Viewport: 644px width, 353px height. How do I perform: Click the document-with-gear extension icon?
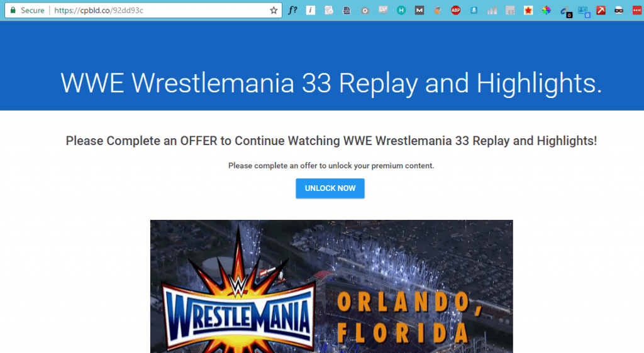(x=328, y=10)
